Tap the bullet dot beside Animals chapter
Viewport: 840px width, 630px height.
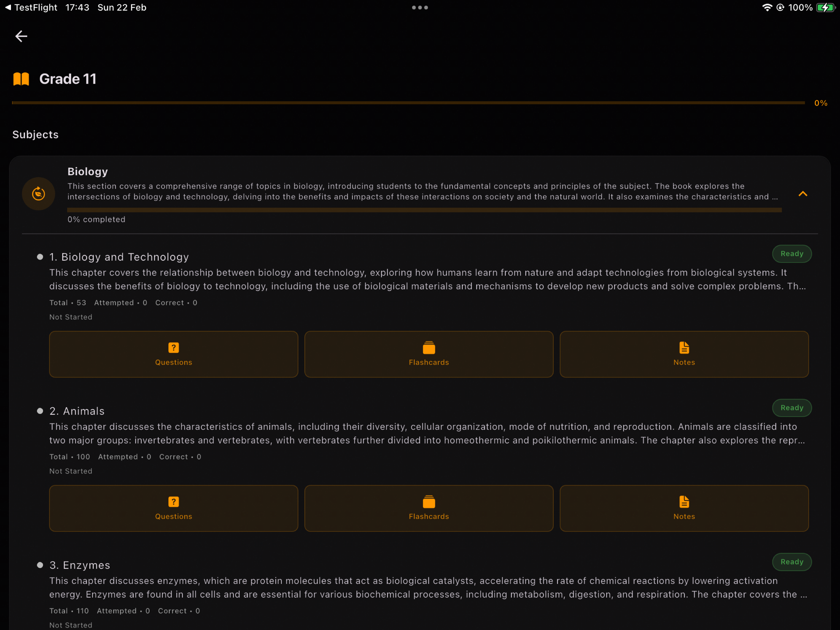(x=40, y=411)
